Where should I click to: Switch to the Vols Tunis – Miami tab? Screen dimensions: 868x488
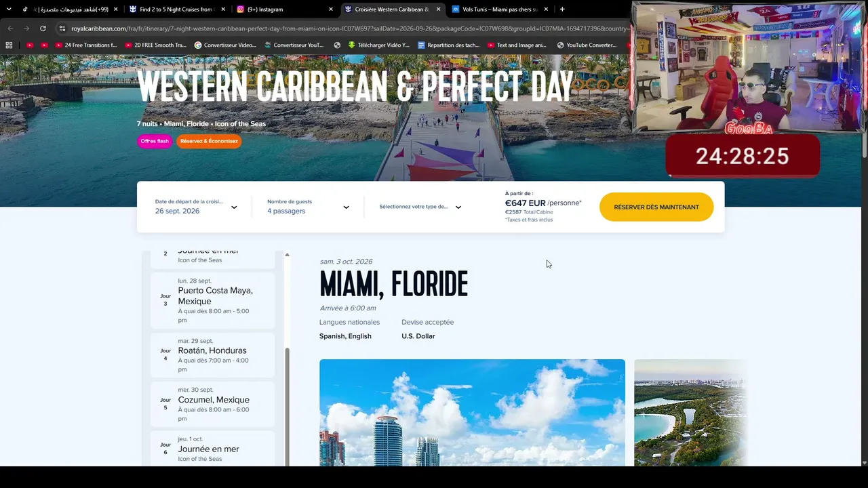[x=499, y=9]
